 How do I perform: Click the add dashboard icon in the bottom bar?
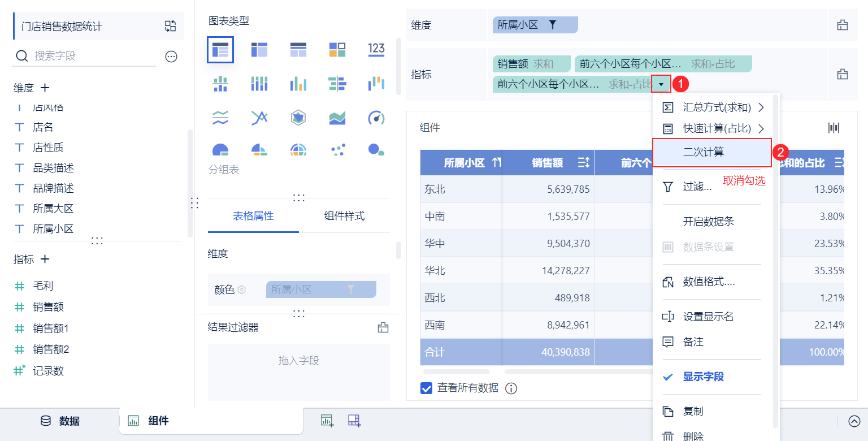pyautogui.click(x=354, y=420)
